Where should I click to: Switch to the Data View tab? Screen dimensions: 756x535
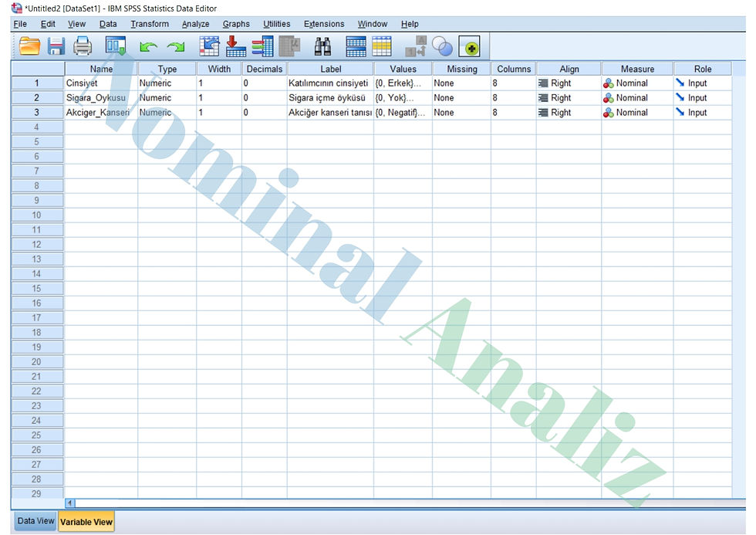[34, 521]
